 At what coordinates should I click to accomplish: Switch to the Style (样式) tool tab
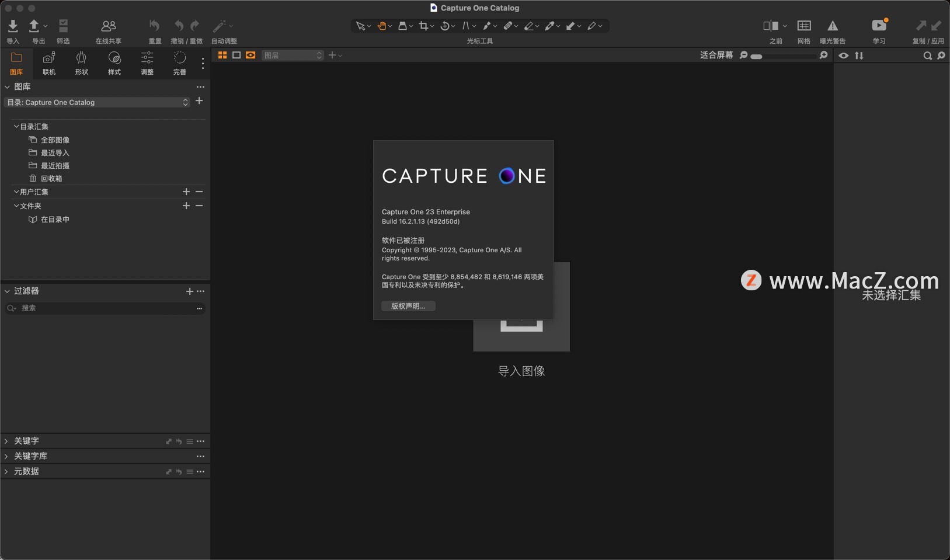114,63
